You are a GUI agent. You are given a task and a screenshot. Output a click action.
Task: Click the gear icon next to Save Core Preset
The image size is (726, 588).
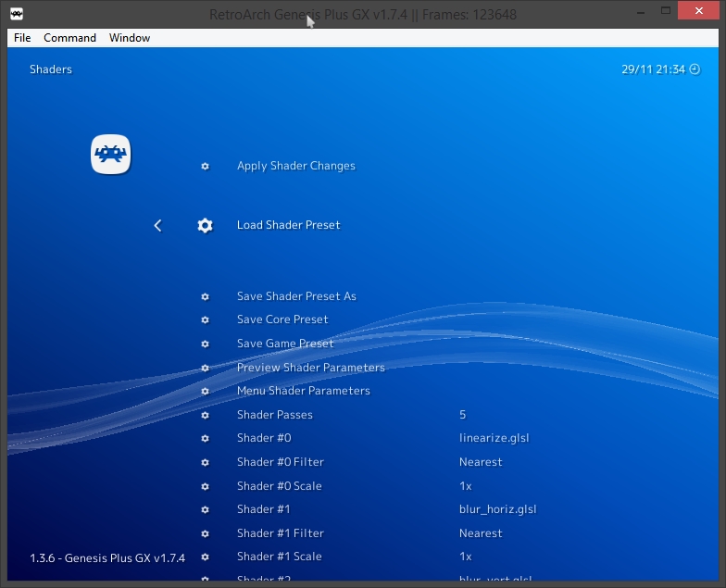[206, 320]
